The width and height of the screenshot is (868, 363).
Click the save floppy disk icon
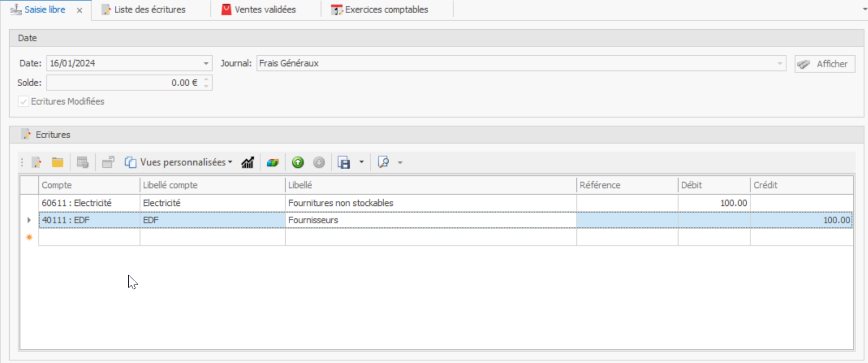(344, 163)
